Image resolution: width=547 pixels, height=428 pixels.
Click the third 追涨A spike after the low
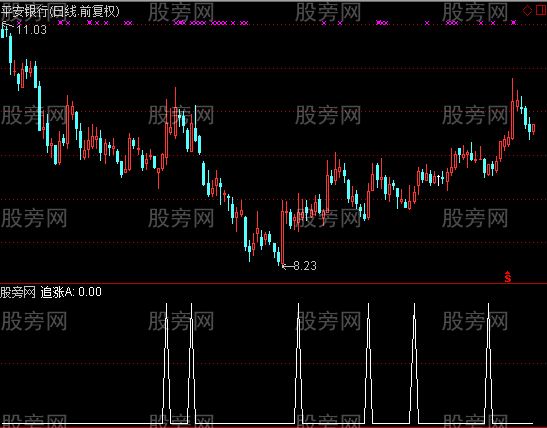(414, 363)
